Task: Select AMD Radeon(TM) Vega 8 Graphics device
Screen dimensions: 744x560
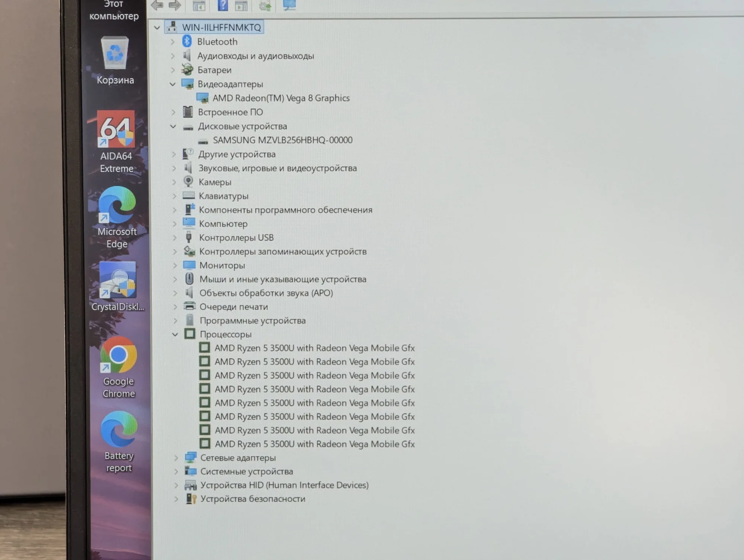Action: coord(281,98)
